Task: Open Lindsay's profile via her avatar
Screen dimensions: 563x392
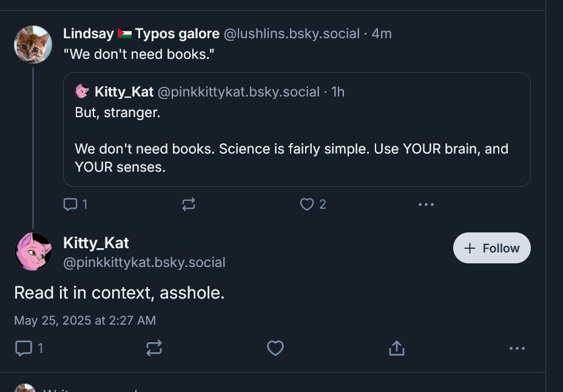Action: pos(33,44)
